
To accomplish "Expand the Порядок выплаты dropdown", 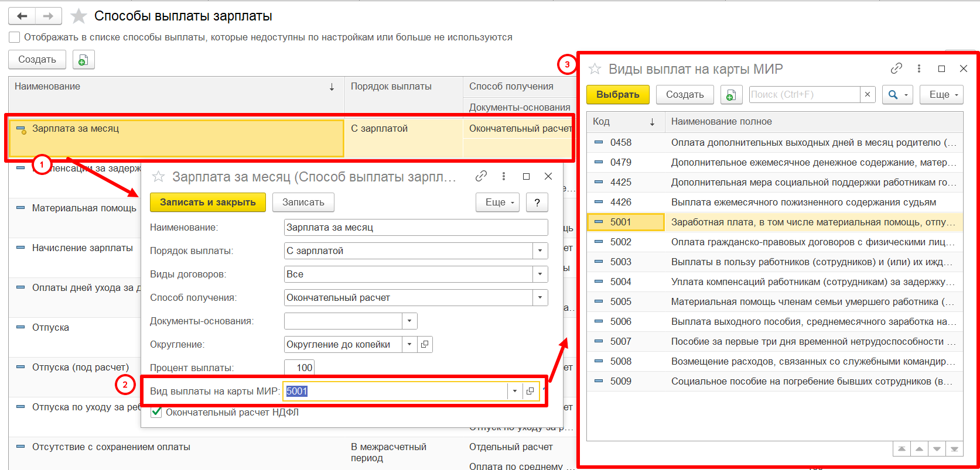I will click(x=540, y=251).
